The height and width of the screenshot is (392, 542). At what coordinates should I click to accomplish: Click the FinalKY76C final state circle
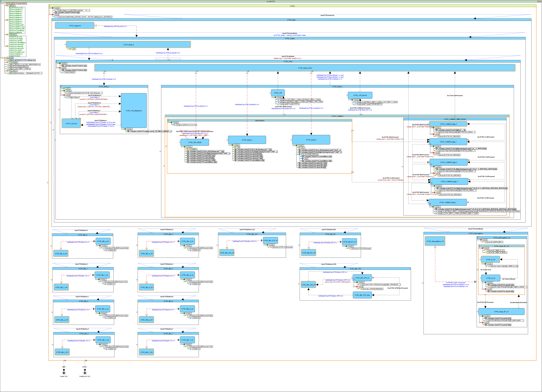[64, 373]
